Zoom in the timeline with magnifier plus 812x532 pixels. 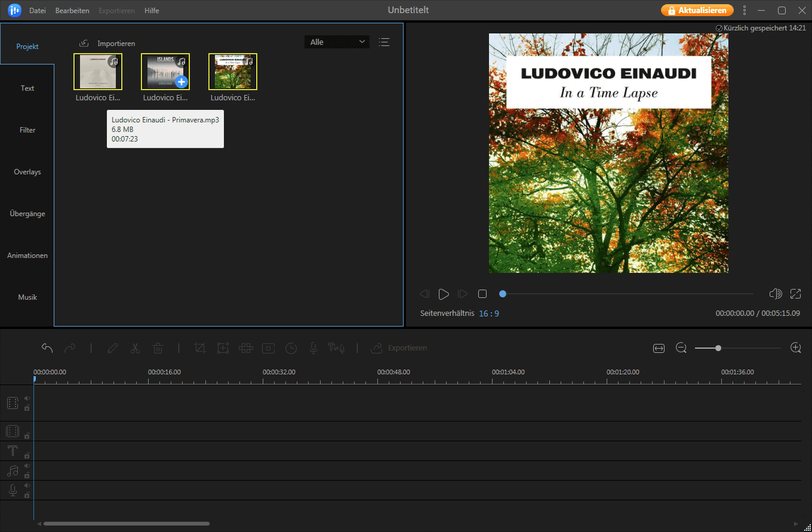[x=795, y=348]
